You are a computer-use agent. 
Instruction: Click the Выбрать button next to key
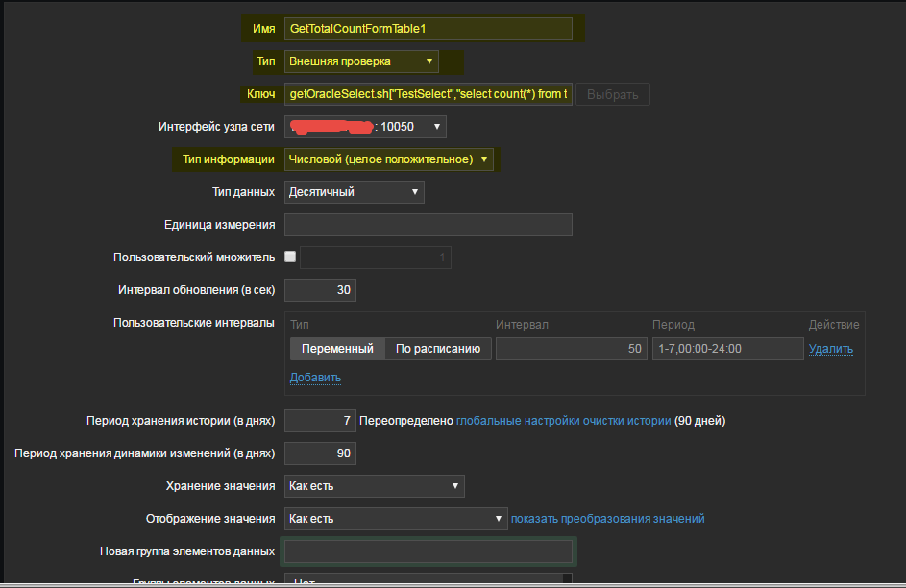click(612, 94)
